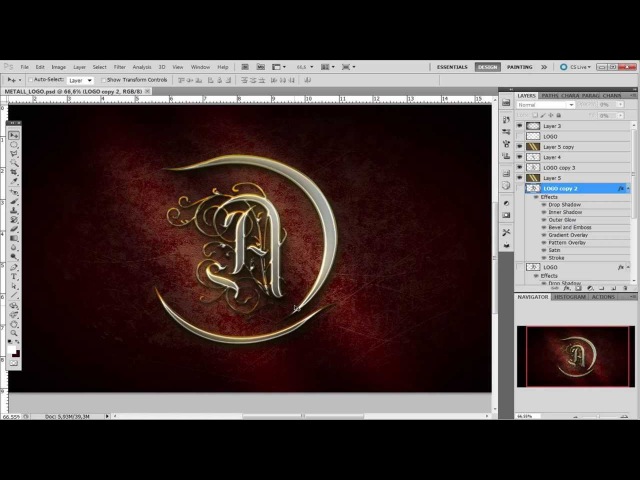Select the Move tool in the toolbox

click(x=14, y=135)
